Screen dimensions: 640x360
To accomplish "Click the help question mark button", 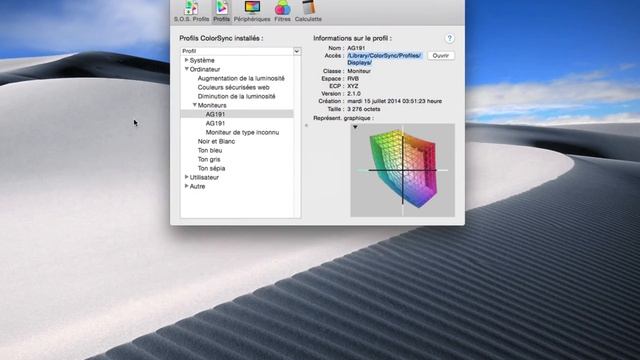I will pos(449,38).
